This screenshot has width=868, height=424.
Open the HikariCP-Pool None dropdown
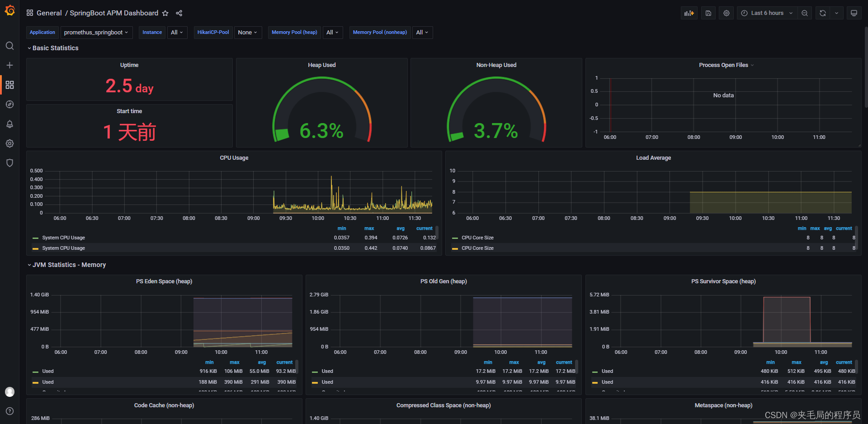(248, 33)
